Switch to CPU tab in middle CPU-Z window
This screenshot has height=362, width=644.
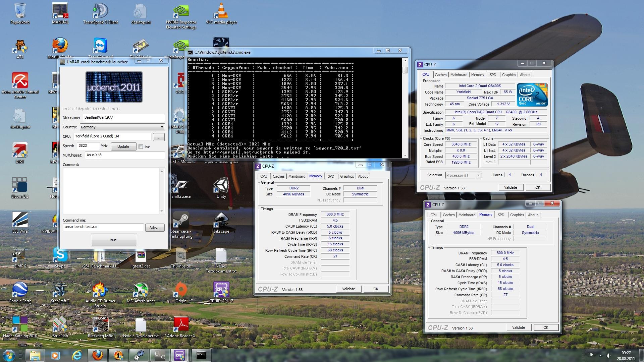(264, 176)
